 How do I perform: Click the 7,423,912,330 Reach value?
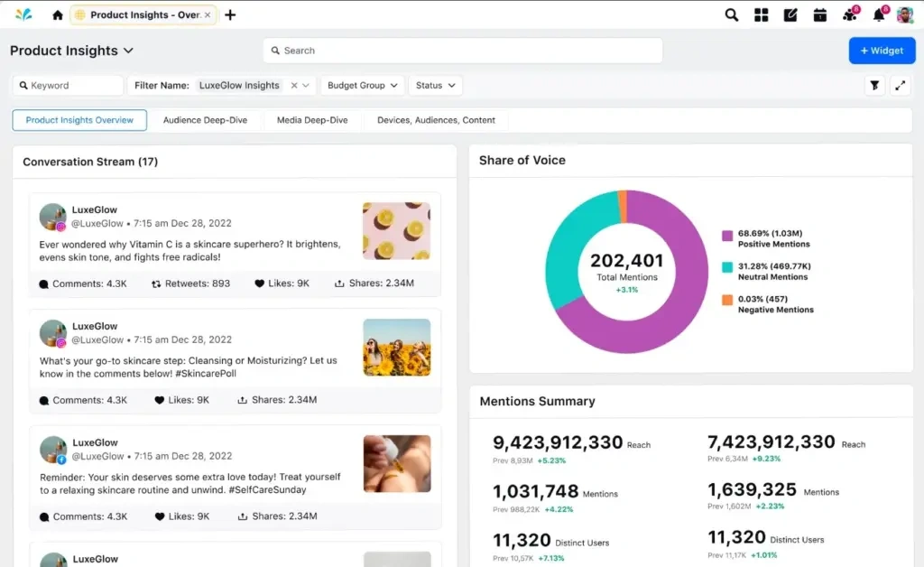[x=771, y=442]
